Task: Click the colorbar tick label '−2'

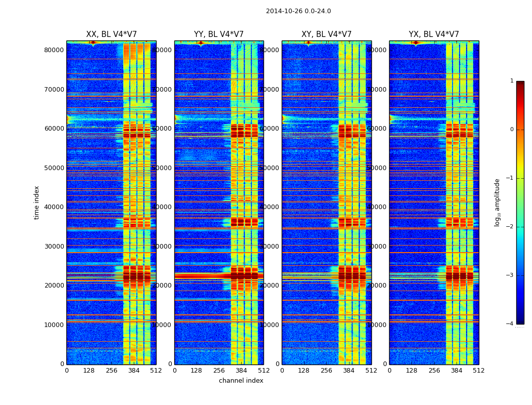Action: pyautogui.click(x=510, y=227)
